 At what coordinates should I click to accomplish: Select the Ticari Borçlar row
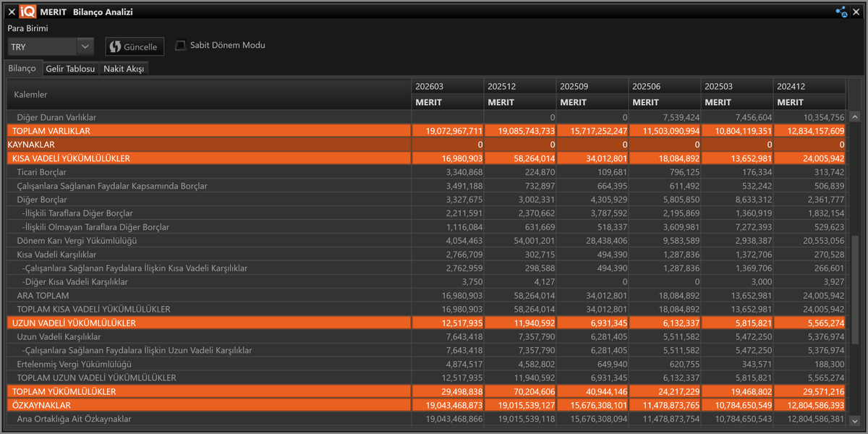[426, 172]
